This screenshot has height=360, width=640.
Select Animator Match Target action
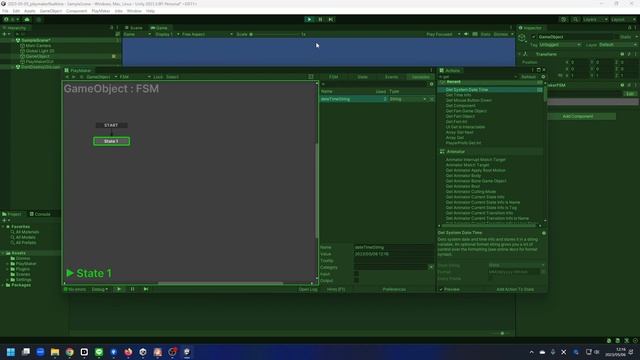[467, 165]
